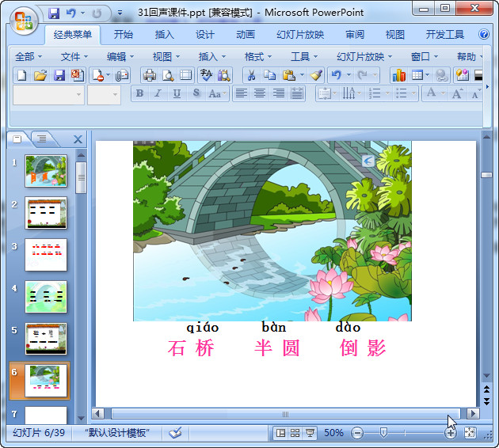
Task: Switch to normal view in status bar
Action: coord(280,433)
